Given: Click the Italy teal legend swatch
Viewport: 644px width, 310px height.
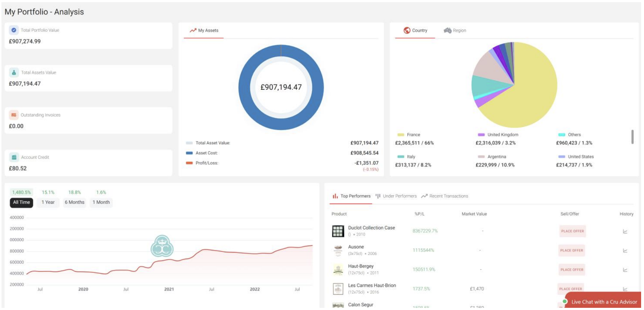Looking at the screenshot, I should pos(401,157).
